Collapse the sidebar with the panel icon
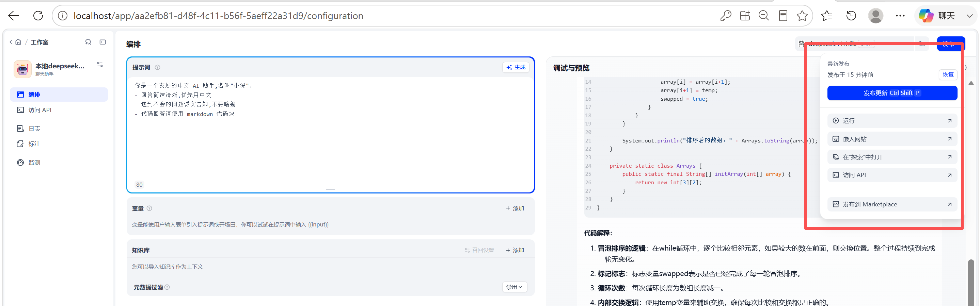Image resolution: width=980 pixels, height=306 pixels. pos(103,42)
